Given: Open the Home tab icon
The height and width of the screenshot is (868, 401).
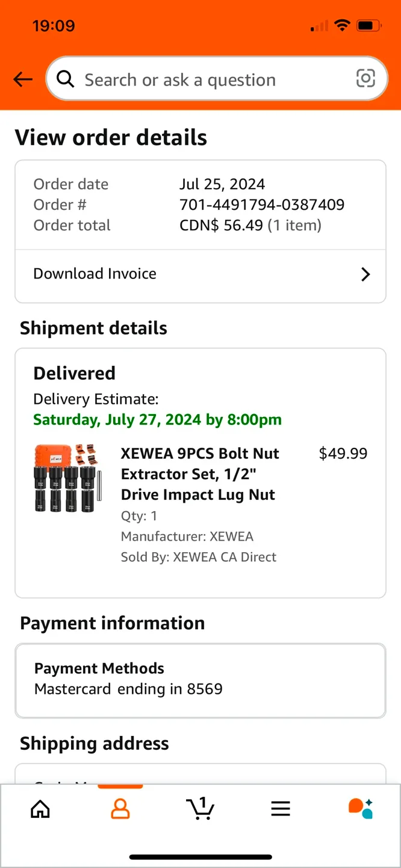Looking at the screenshot, I should point(40,810).
